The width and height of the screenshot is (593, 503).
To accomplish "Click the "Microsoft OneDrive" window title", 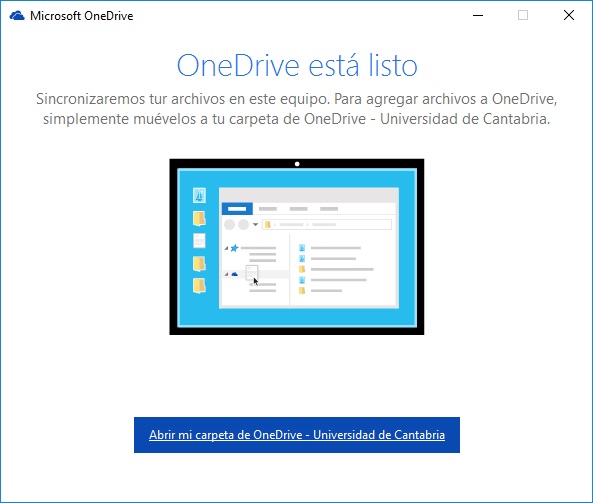I will pos(82,16).
